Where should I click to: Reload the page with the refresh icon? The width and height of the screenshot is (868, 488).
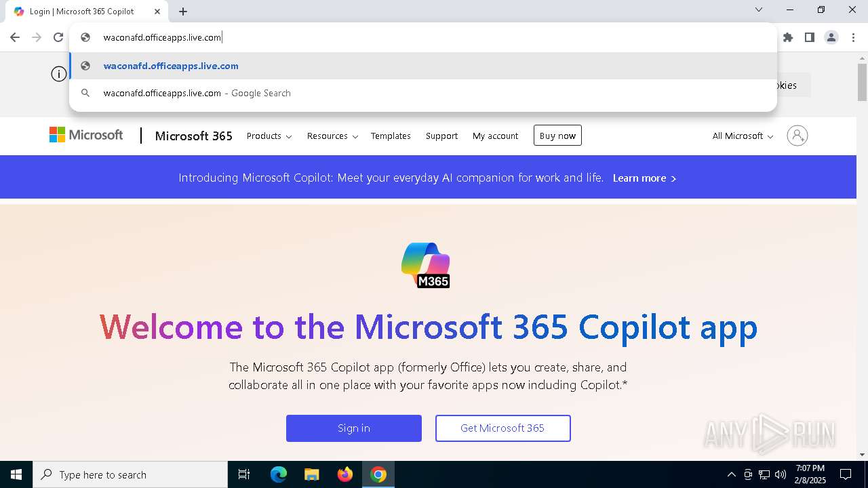[58, 37]
